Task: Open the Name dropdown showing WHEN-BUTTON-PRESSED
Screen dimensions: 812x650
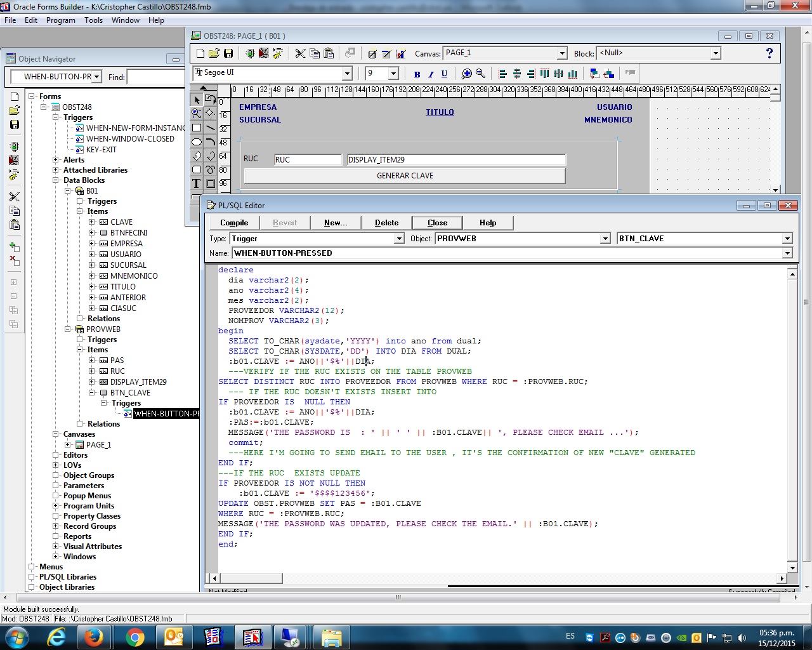Action: click(x=787, y=253)
